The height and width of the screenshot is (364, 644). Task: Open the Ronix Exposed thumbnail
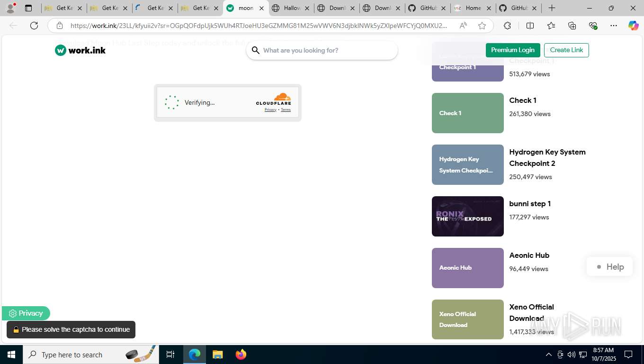coord(468,216)
